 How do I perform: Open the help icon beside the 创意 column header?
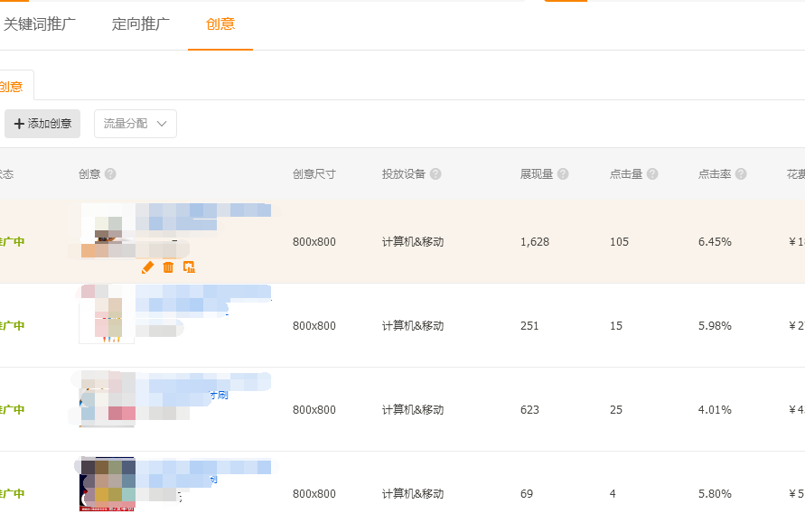(110, 173)
